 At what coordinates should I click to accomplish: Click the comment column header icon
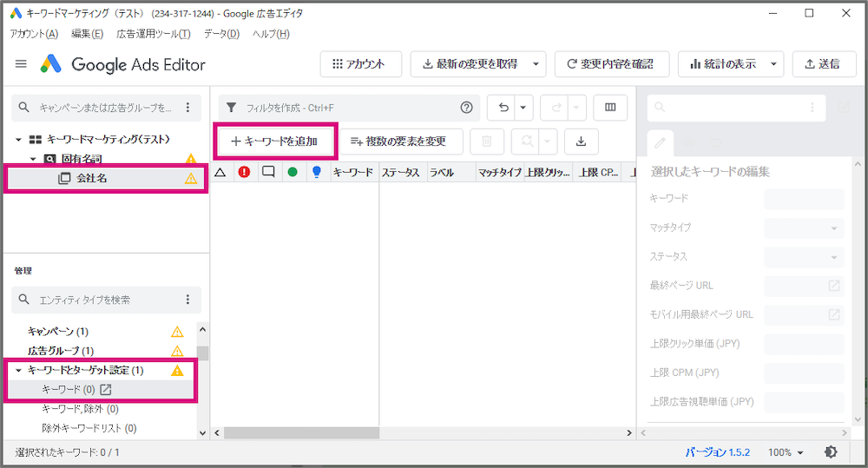click(268, 172)
